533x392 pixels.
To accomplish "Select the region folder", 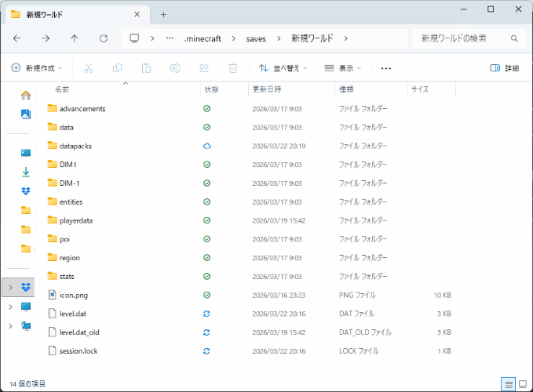I will (69, 258).
